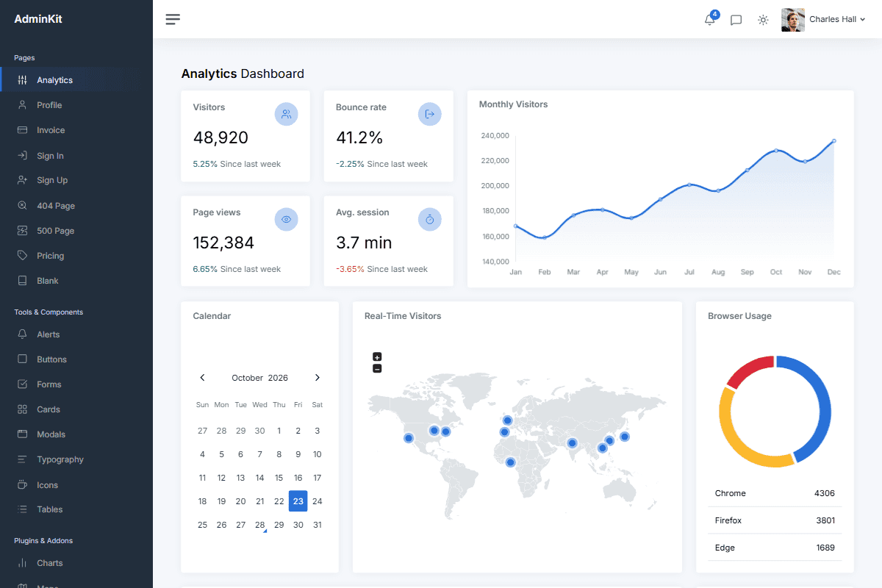The image size is (882, 588).
Task: Click the Dec data point on chart
Action: click(x=834, y=141)
